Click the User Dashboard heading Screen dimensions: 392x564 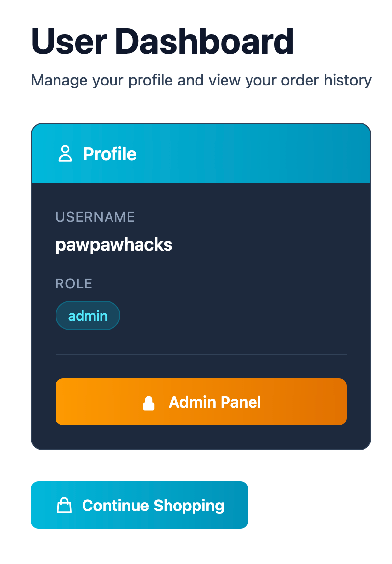(x=162, y=41)
